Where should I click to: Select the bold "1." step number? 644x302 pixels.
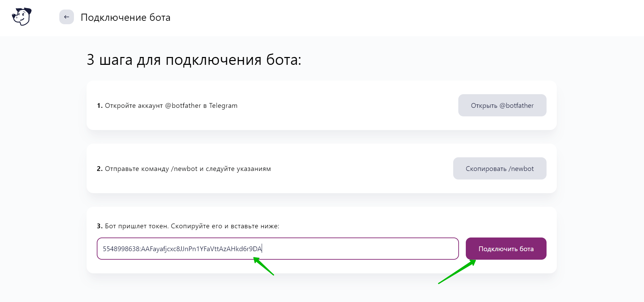(x=99, y=106)
